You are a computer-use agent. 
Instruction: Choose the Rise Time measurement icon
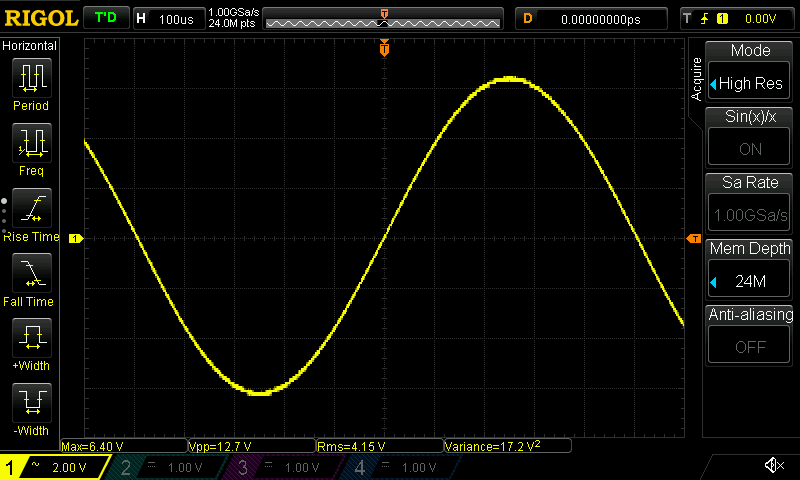pos(32,216)
